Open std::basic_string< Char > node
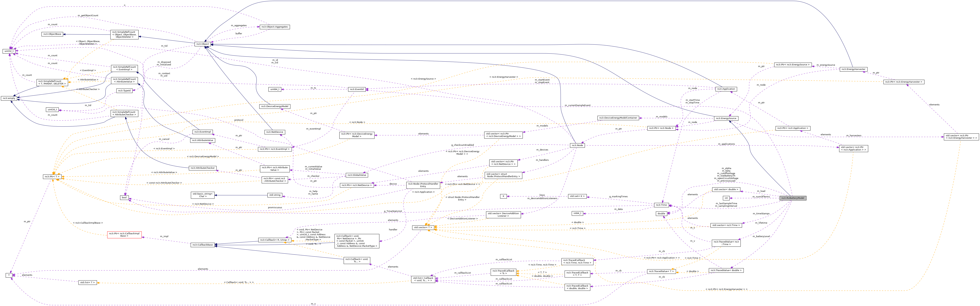This screenshot has width=980, height=306. (x=202, y=195)
